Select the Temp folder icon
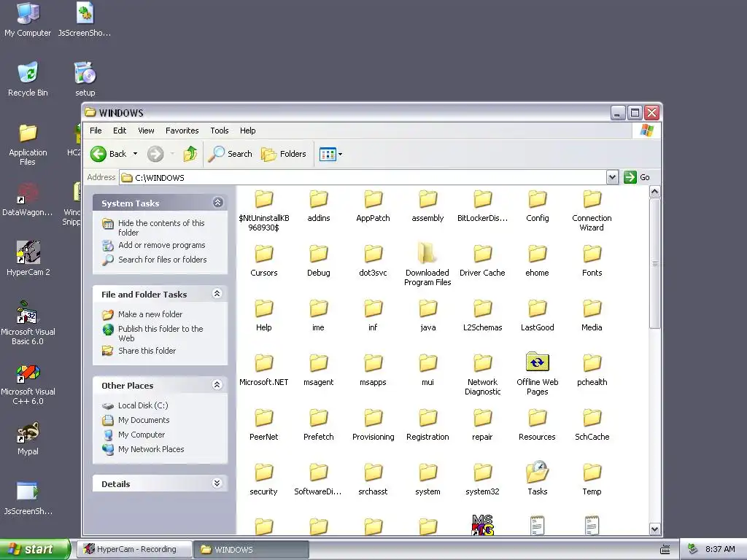This screenshot has width=747, height=560. click(x=592, y=472)
